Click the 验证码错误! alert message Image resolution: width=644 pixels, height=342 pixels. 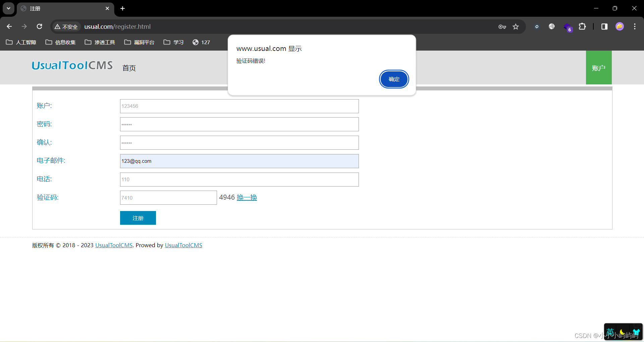tap(251, 61)
